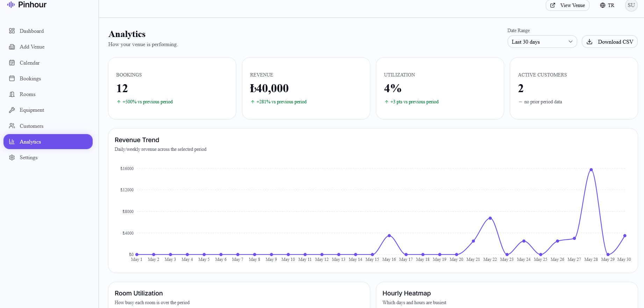Click the download icon in Download CSV
The image size is (644, 308).
point(589,42)
